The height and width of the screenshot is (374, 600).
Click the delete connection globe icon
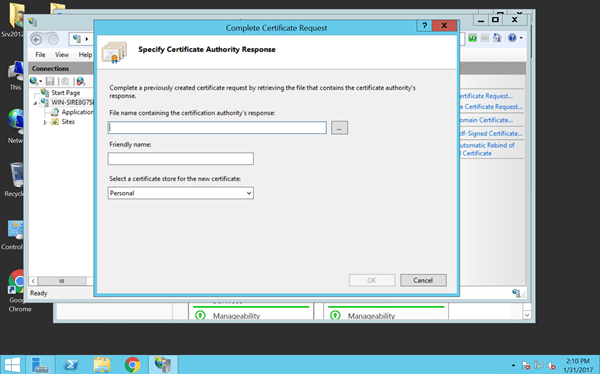click(x=80, y=81)
